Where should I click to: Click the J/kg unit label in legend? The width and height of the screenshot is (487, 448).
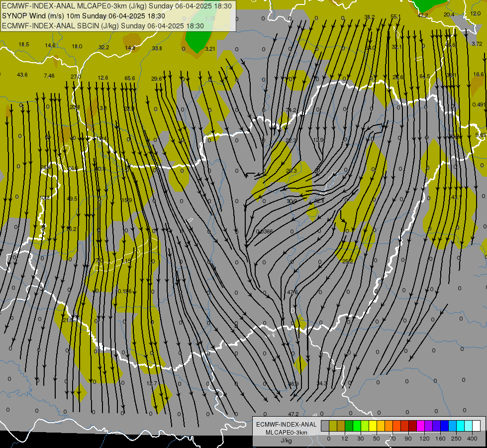(x=287, y=441)
